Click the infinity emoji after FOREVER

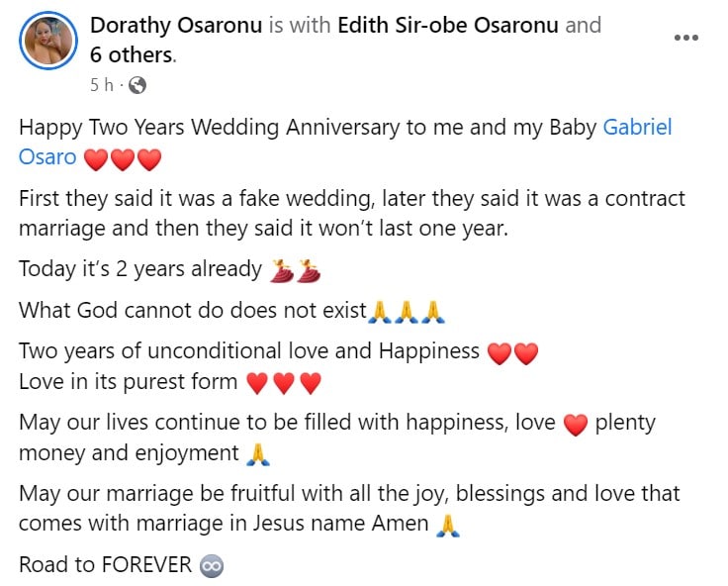pyautogui.click(x=212, y=565)
